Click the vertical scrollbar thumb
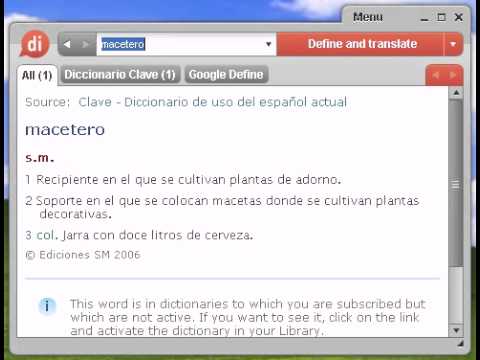The image size is (480, 360). [x=456, y=183]
